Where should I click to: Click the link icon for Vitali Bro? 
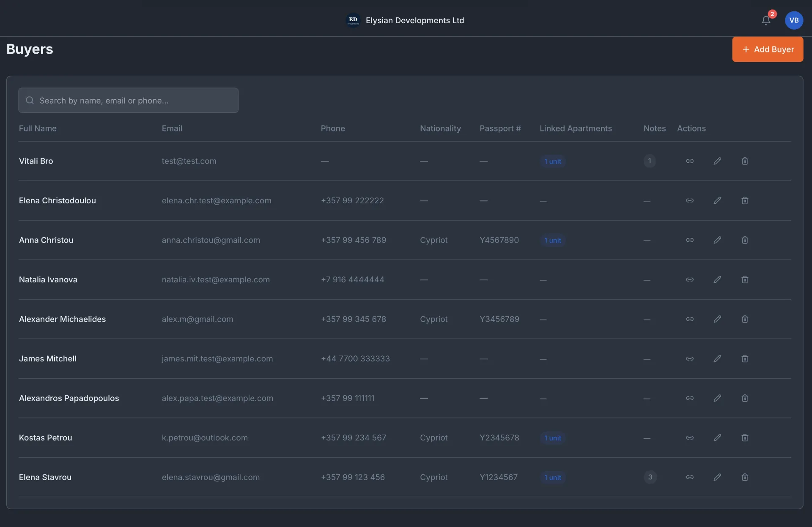pos(690,161)
